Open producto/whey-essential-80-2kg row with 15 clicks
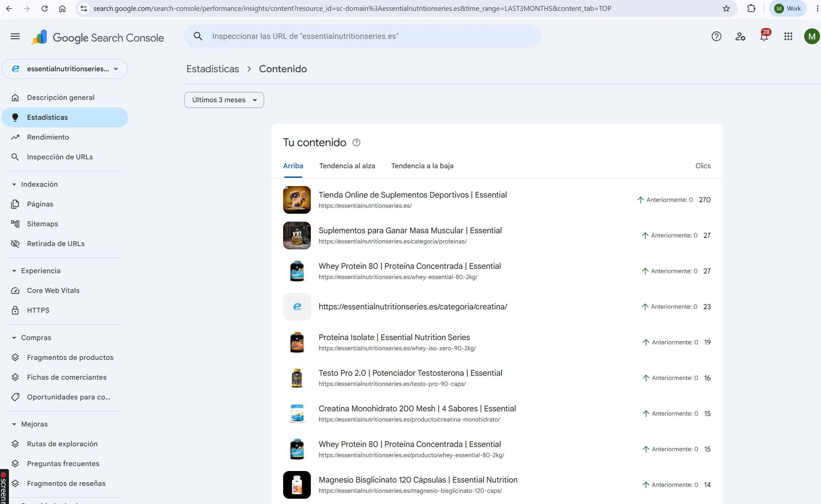 coord(497,449)
